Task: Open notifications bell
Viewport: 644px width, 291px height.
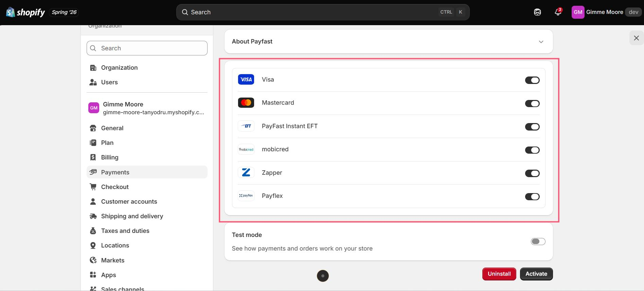Action: (x=558, y=12)
